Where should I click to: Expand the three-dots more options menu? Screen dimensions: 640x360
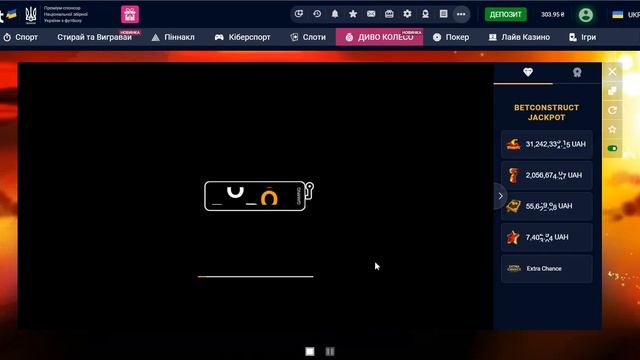tap(461, 14)
